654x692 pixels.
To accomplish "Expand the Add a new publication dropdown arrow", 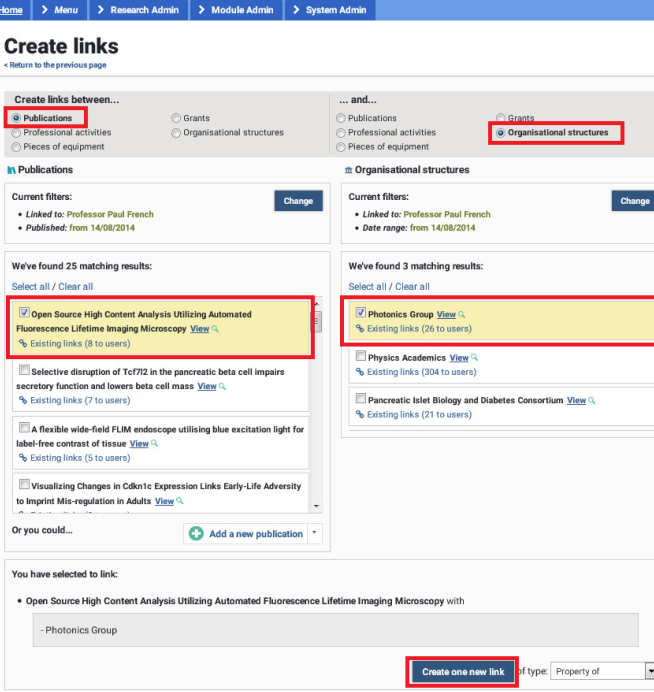I will (315, 533).
